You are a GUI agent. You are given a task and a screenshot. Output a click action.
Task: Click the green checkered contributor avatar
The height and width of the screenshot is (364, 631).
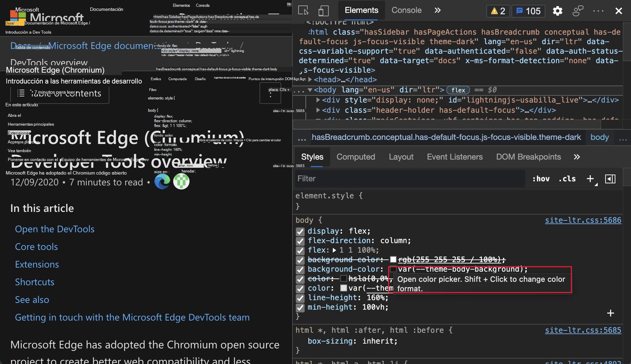coord(181,182)
